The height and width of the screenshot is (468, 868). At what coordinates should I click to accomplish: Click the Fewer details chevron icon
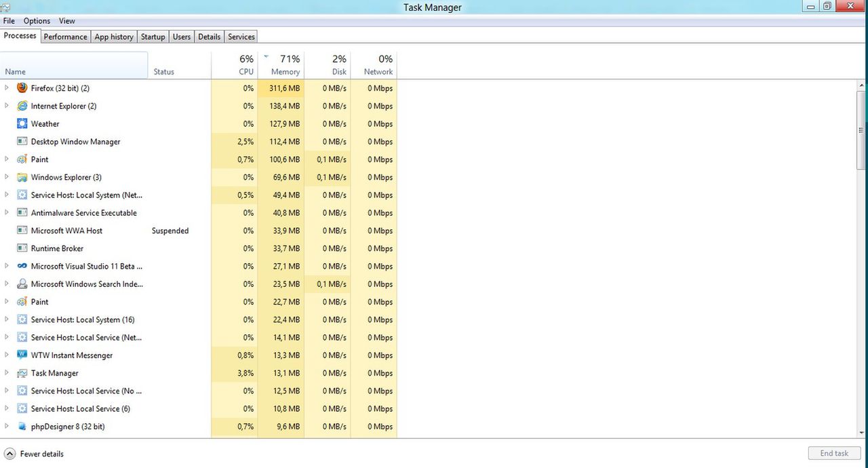pyautogui.click(x=9, y=454)
